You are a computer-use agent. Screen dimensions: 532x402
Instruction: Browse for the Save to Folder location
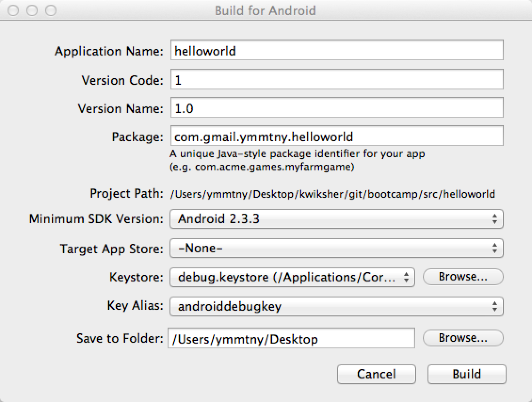click(x=463, y=338)
